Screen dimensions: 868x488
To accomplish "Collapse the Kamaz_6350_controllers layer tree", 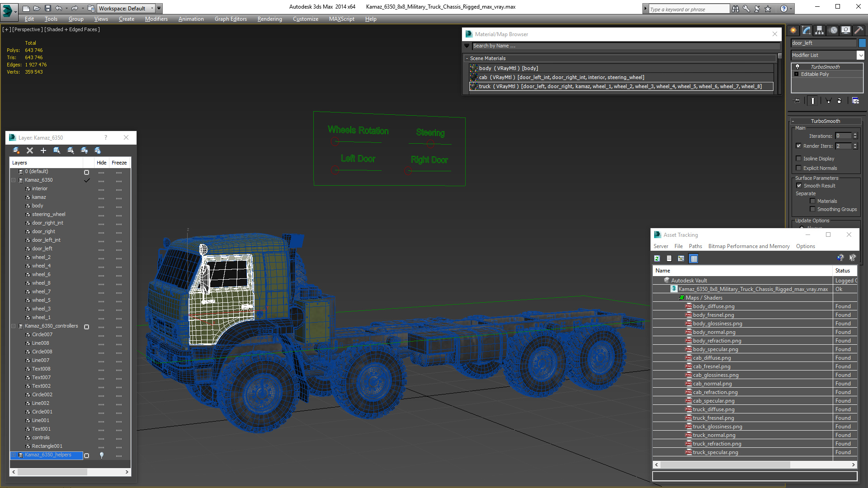I will pos(14,326).
